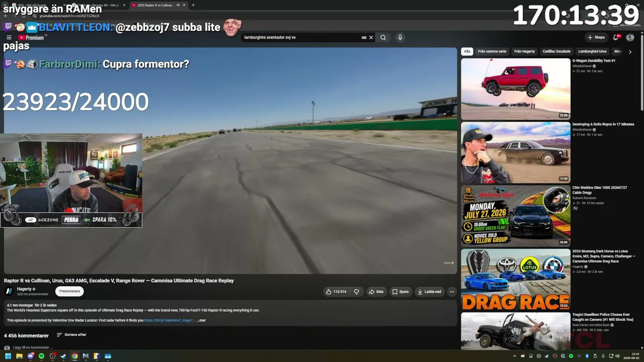Open Watkins Glen Cabin Dragy thumbnail
This screenshot has width=644, height=362.
[516, 216]
